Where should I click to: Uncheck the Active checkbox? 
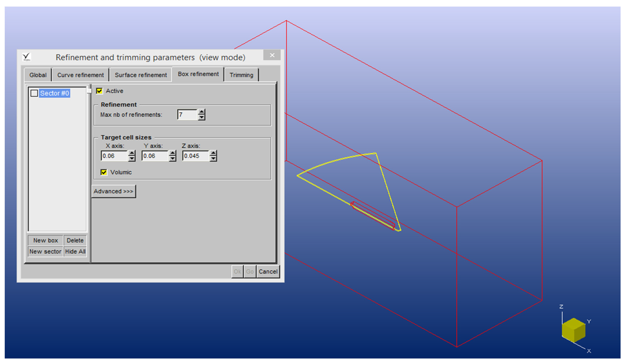click(x=100, y=91)
